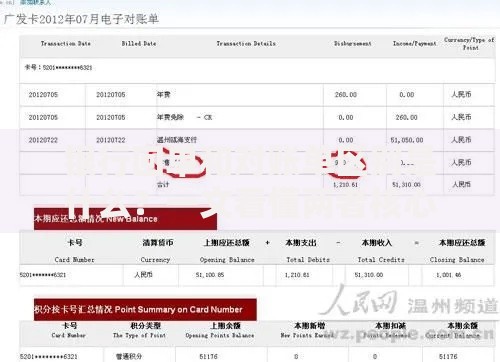
Task: Click the Disbursement column header
Action: point(353,44)
